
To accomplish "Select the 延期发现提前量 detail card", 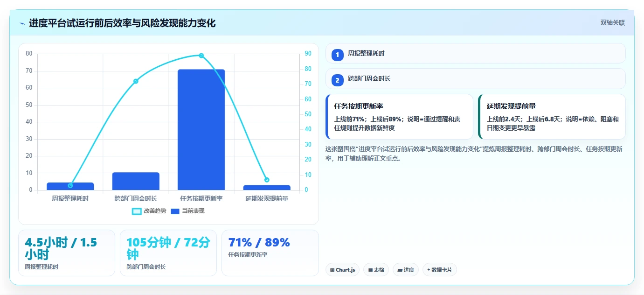I will [552, 117].
